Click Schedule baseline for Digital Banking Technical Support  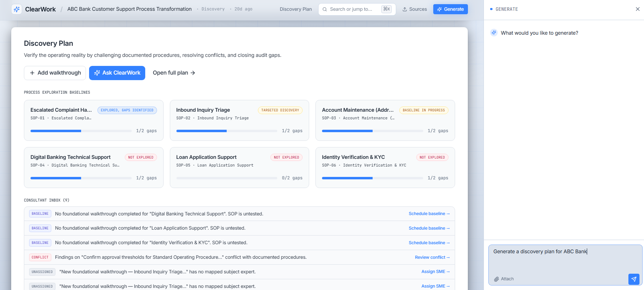(429, 214)
